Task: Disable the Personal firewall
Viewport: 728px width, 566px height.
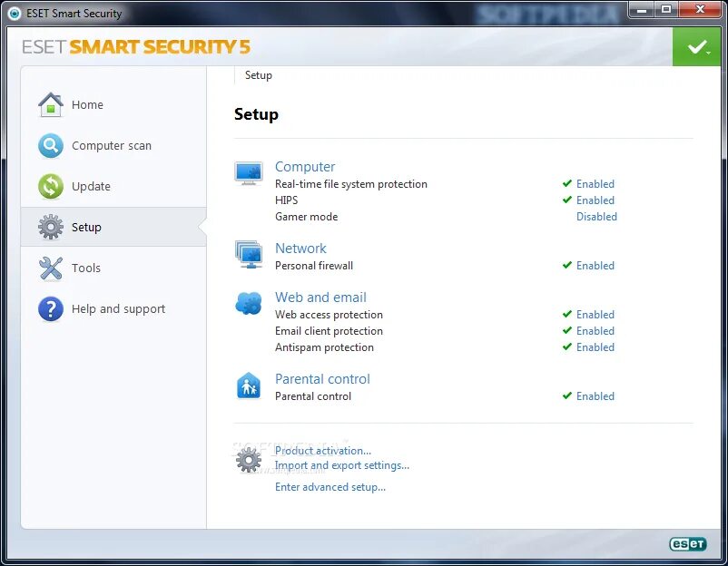Action: (x=595, y=265)
